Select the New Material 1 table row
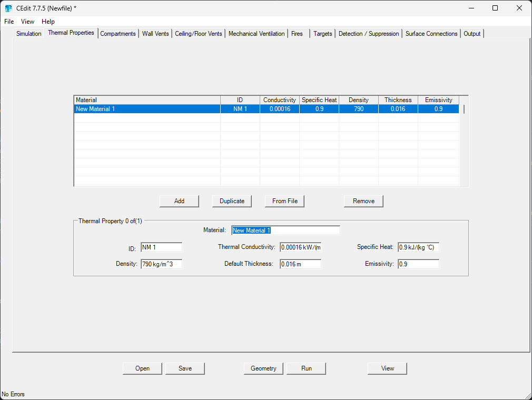Viewport: 532px width, 400px height. pos(147,109)
